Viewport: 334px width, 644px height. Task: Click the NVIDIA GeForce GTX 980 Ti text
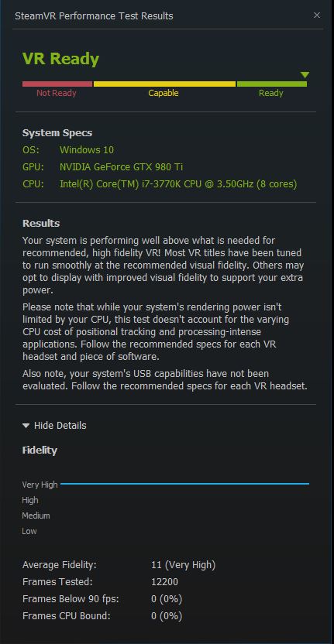[122, 166]
